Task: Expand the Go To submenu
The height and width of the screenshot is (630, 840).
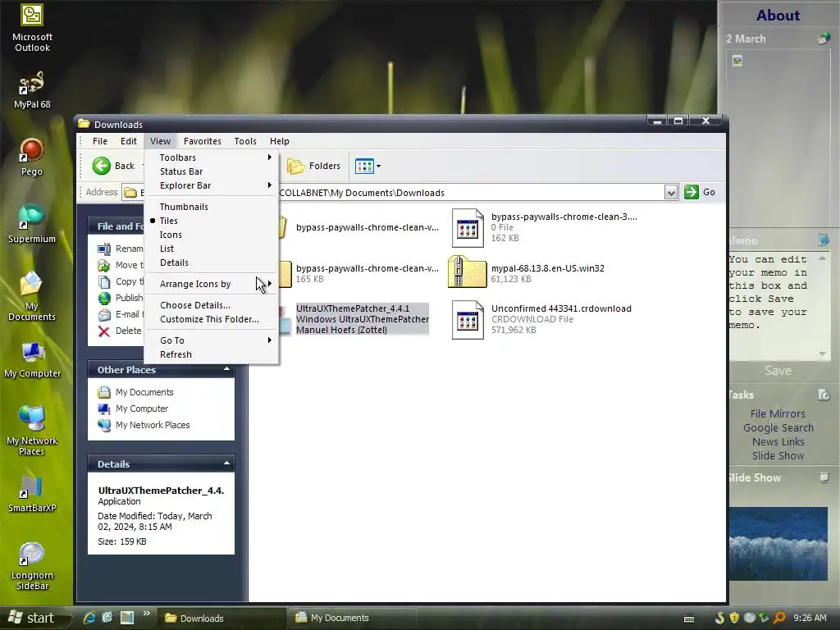Action: coord(211,340)
